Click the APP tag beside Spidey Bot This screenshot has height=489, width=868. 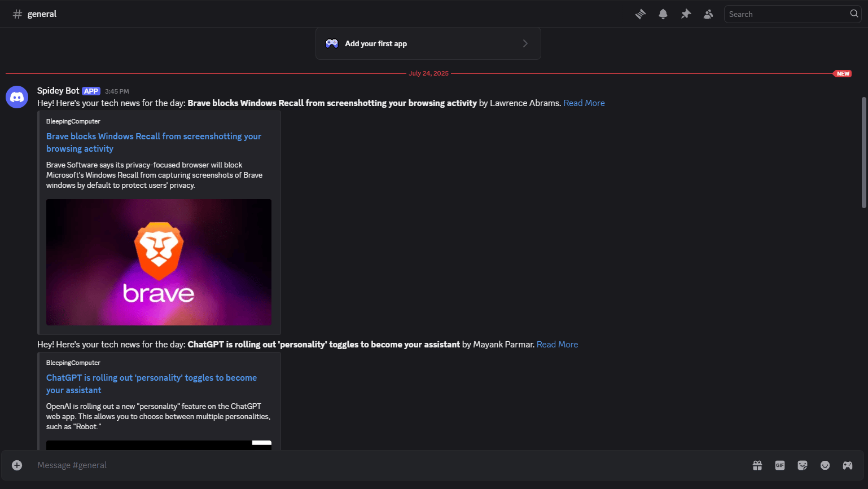[91, 91]
